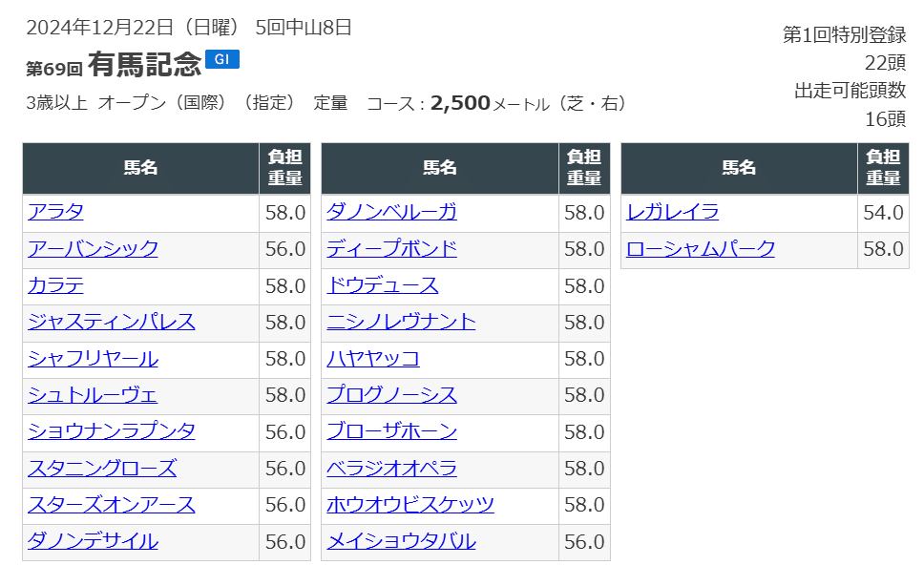Open ドウデュース horse page

pos(383,285)
